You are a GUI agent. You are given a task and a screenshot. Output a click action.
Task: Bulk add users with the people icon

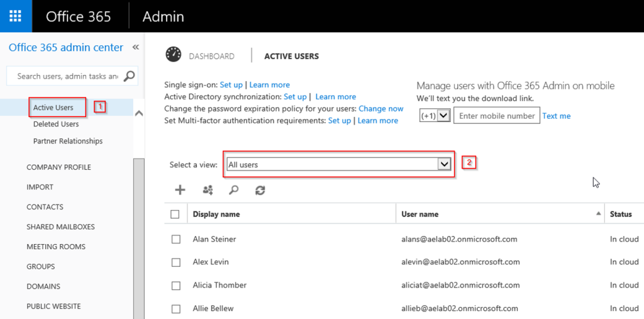(208, 190)
